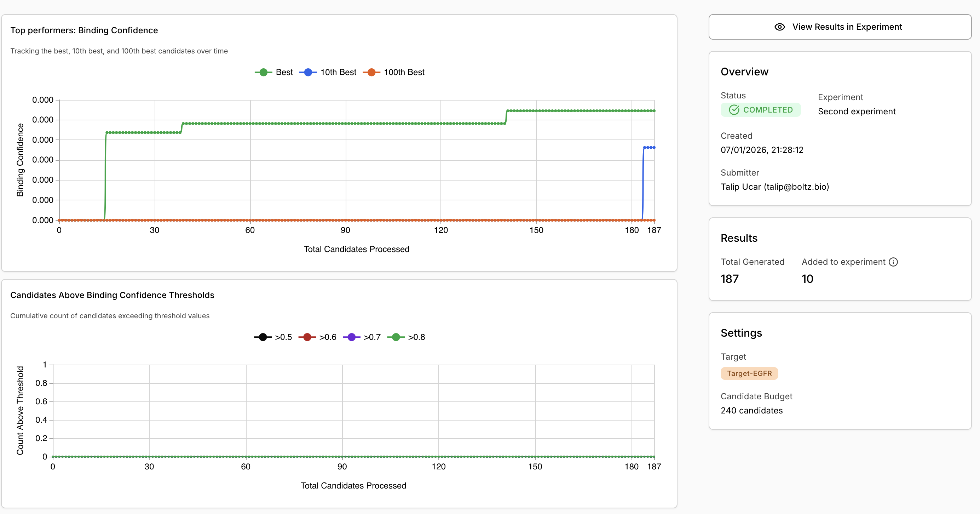Click the black dot marker for >0.5 legend

(x=263, y=337)
